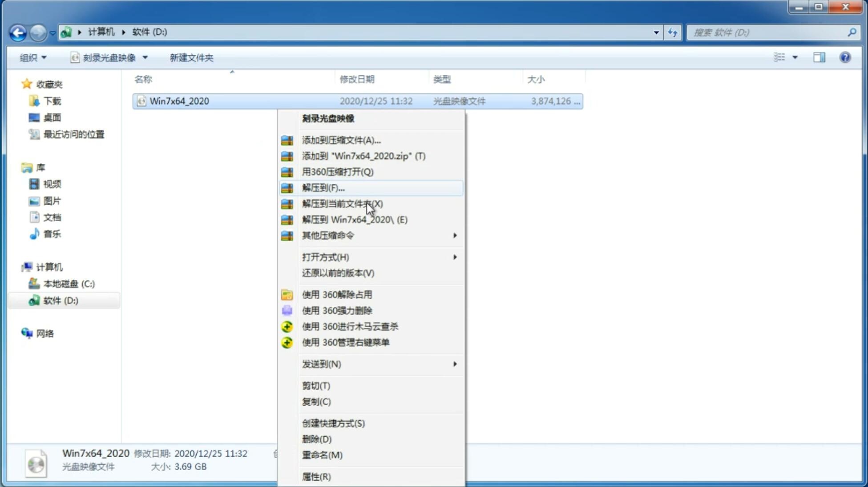Click 使用360强力删除 icon
Image resolution: width=868 pixels, height=487 pixels.
click(287, 310)
